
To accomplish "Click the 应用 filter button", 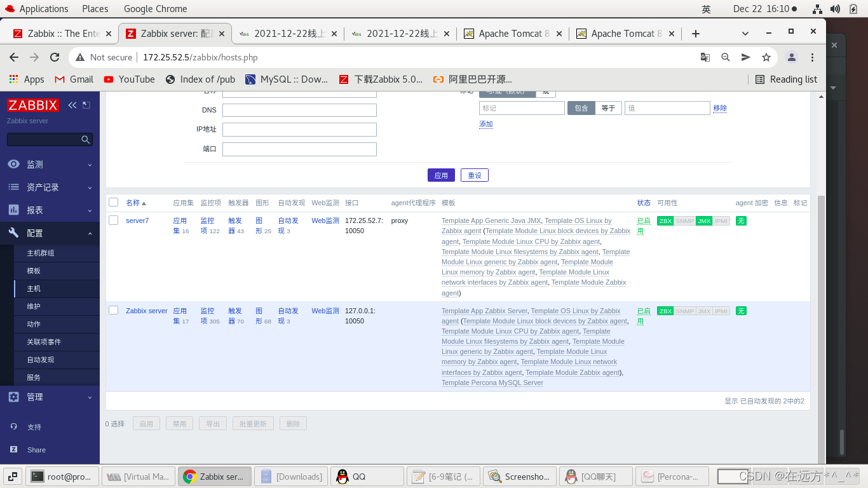I will coord(441,175).
